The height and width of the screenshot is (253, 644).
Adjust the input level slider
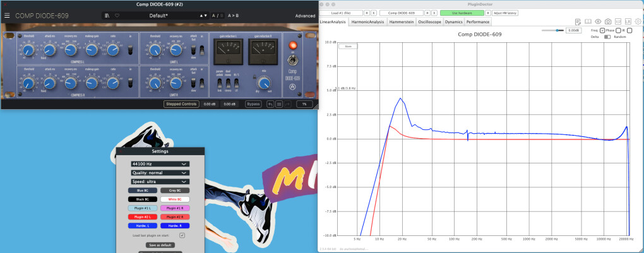[552, 30]
